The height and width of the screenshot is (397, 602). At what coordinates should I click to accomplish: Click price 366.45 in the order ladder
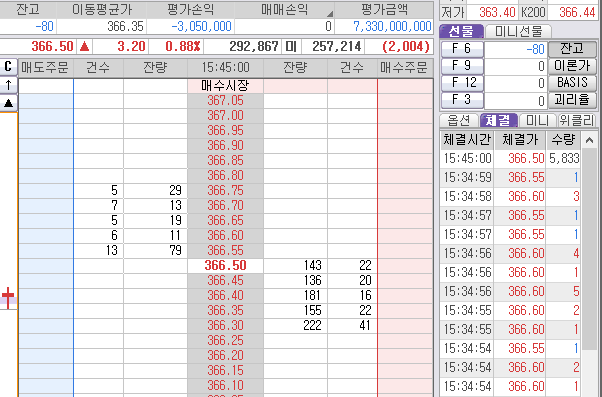point(225,280)
